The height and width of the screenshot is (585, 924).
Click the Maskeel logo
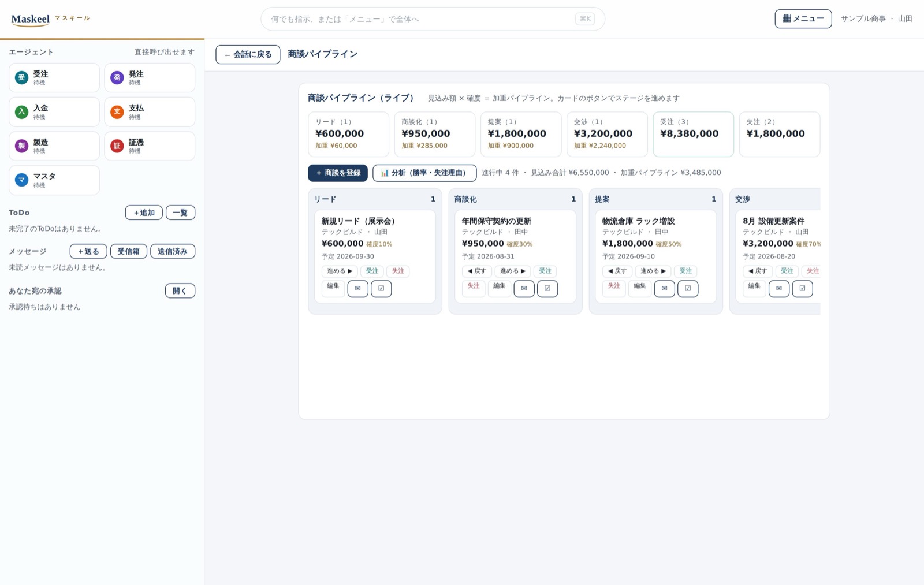31,19
